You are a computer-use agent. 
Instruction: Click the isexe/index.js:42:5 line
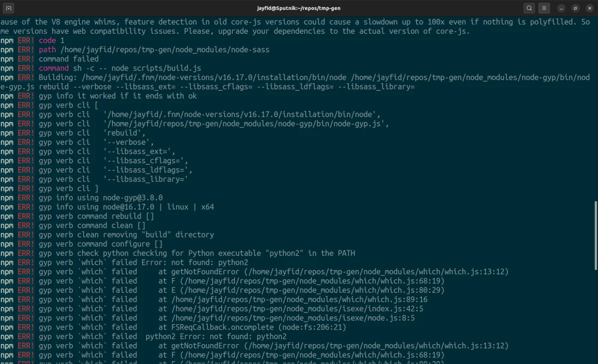[212, 309]
